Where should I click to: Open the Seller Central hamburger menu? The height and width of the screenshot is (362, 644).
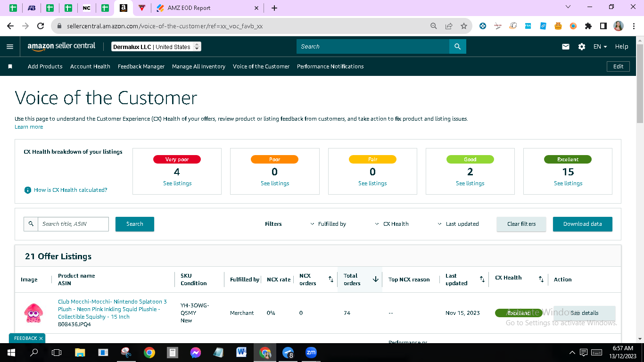pos(10,47)
